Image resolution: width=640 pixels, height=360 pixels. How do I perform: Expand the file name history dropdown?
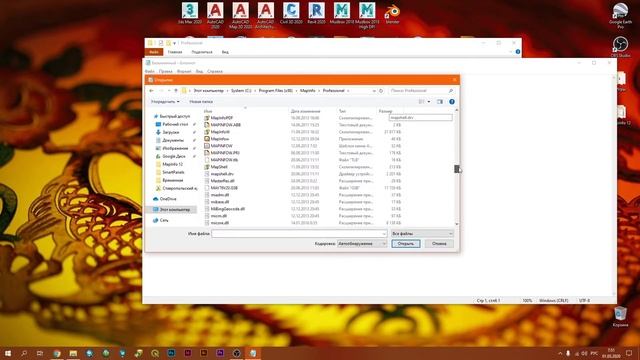click(384, 233)
